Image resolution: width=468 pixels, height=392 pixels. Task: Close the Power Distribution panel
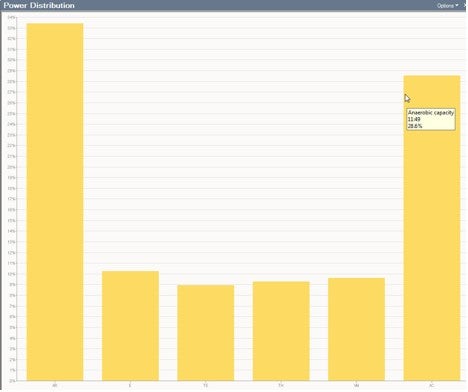click(465, 5)
